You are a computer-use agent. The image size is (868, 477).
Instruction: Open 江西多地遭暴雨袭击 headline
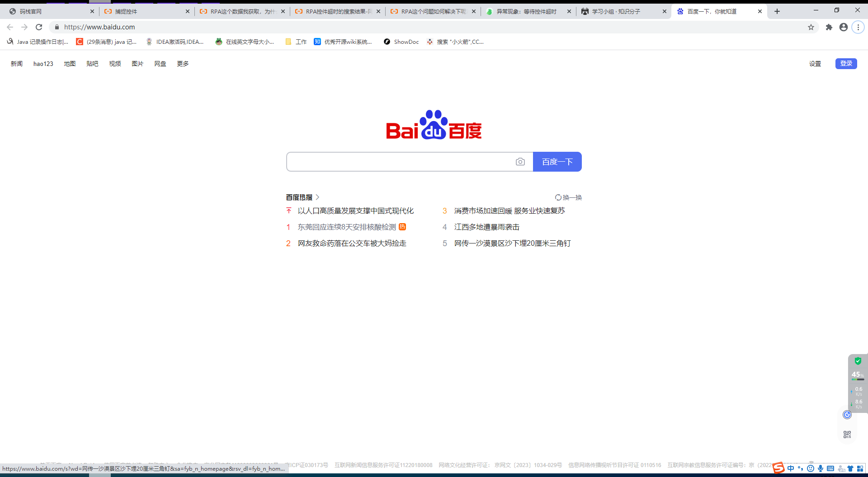(487, 227)
